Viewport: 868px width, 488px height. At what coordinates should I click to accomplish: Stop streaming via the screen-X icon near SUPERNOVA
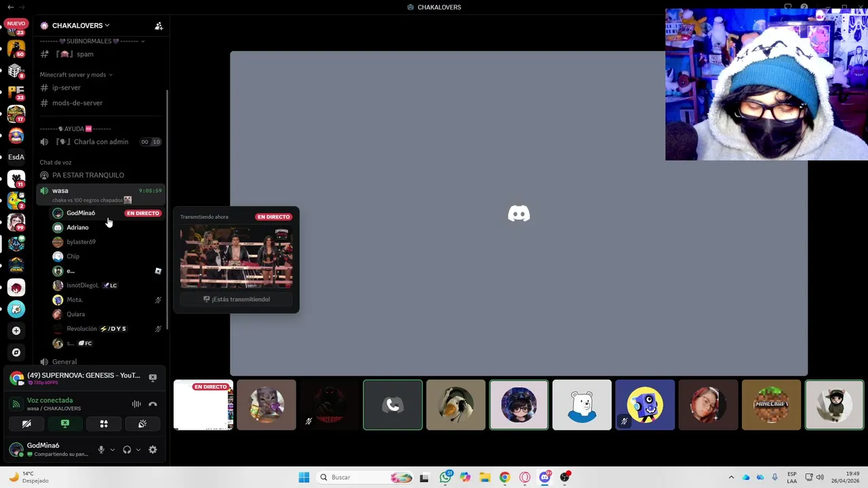tap(153, 378)
